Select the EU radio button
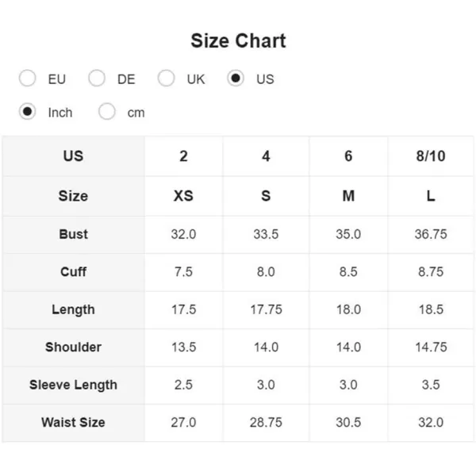Screen dimensions: 476x476 (x=27, y=79)
